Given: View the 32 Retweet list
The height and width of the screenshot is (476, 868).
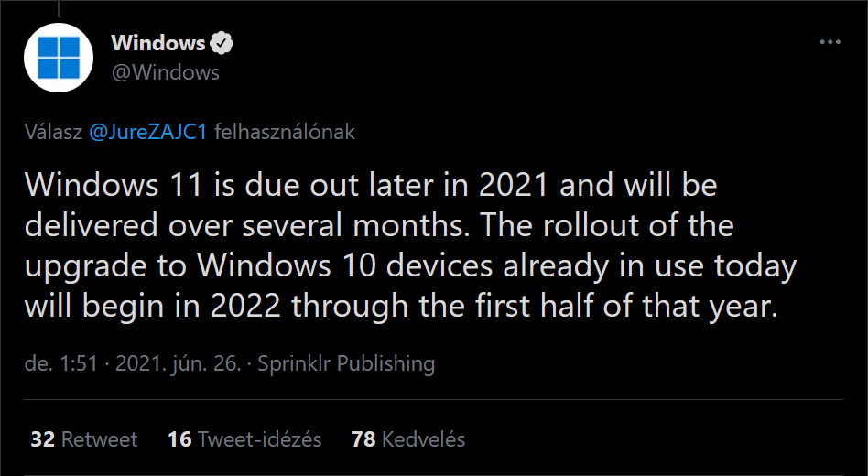Looking at the screenshot, I should pos(83,439).
